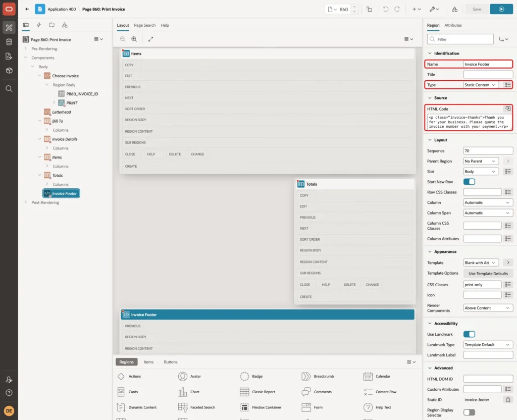The width and height of the screenshot is (517, 420).
Task: Toggle the Start New Row switch
Action: (469, 182)
